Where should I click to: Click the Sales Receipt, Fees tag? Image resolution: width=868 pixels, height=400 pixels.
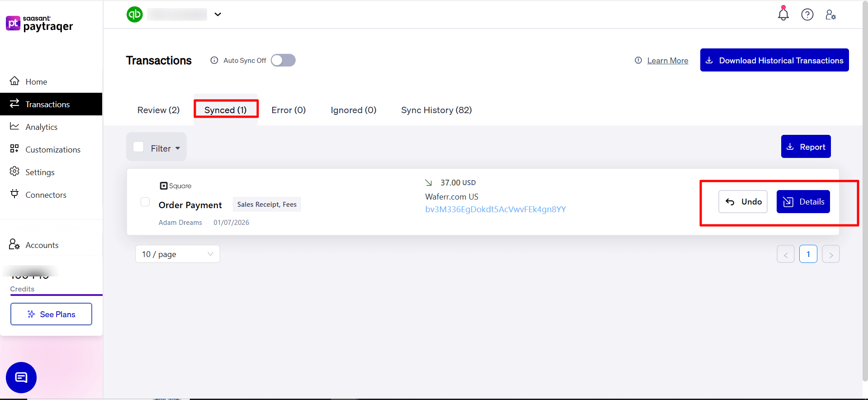(267, 205)
